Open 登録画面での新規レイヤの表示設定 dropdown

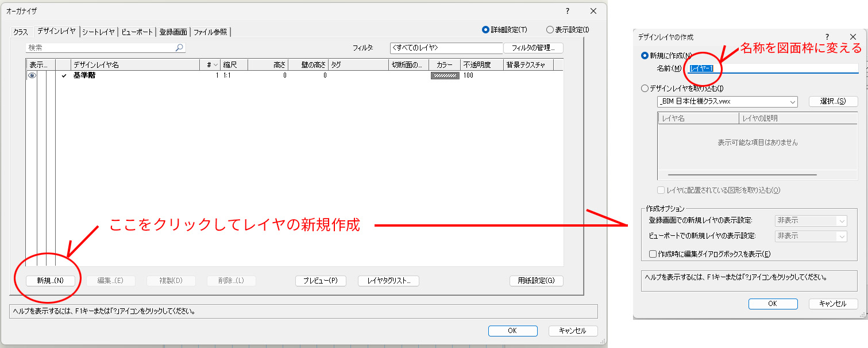pyautogui.click(x=811, y=220)
